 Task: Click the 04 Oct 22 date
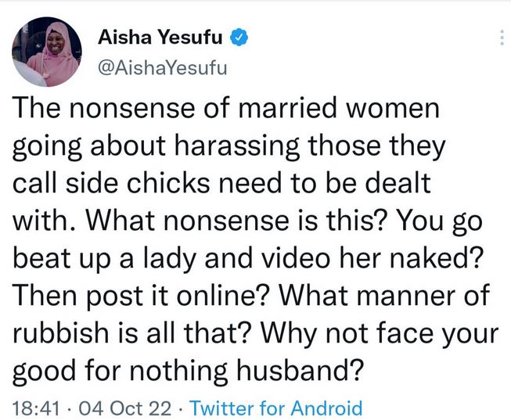pos(125,408)
